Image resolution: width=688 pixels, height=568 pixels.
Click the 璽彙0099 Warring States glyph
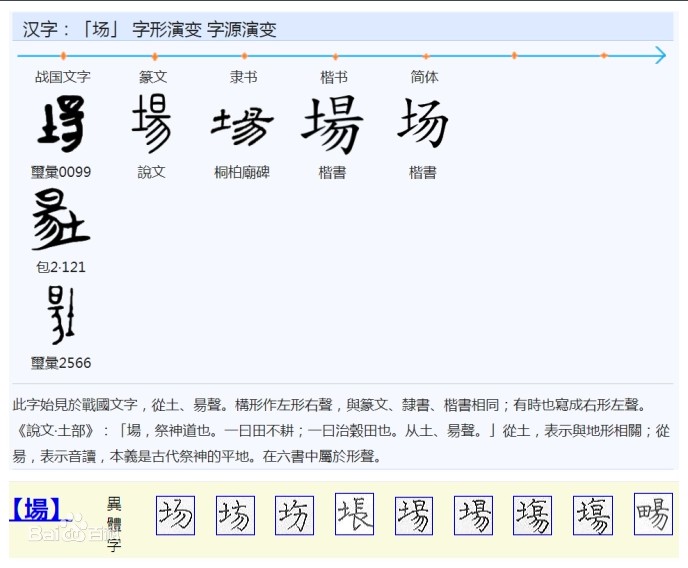61,124
